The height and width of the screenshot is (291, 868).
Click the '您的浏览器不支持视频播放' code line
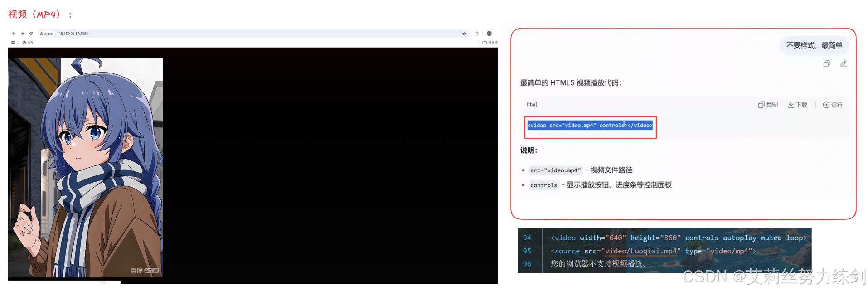(x=598, y=264)
